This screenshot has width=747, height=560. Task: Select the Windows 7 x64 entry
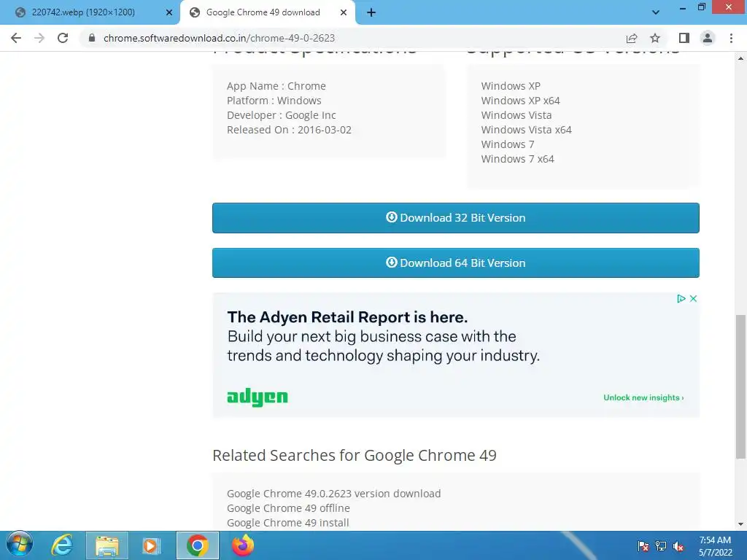click(x=517, y=158)
